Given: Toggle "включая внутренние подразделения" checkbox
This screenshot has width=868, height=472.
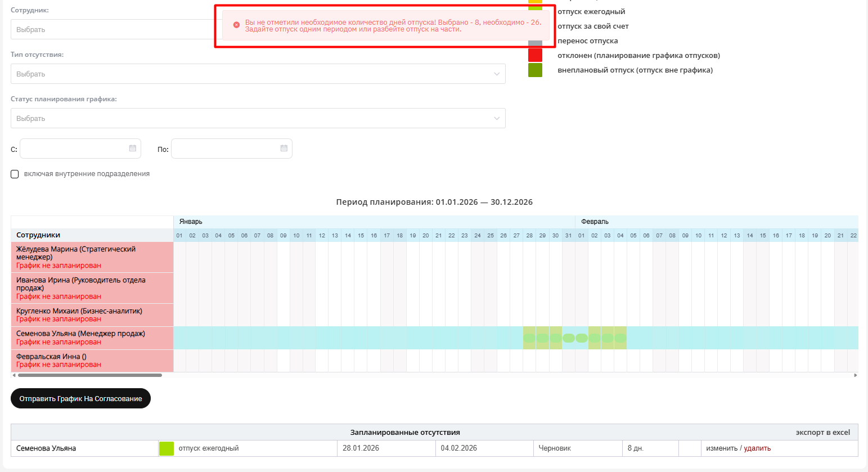Looking at the screenshot, I should pos(15,174).
